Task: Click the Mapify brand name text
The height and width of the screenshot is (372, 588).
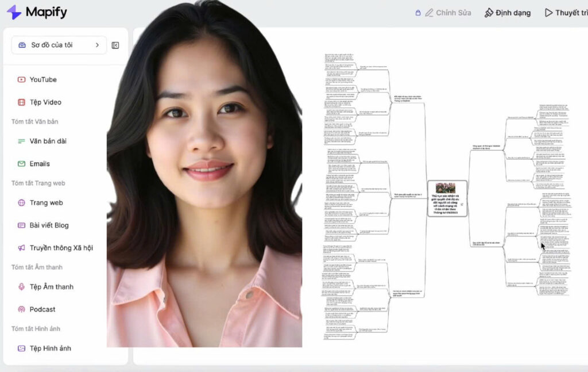Action: pyautogui.click(x=47, y=13)
